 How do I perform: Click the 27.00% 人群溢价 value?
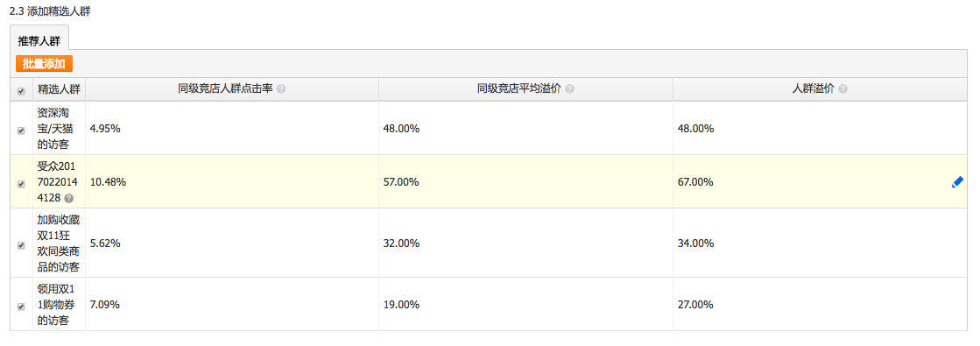pyautogui.click(x=695, y=305)
